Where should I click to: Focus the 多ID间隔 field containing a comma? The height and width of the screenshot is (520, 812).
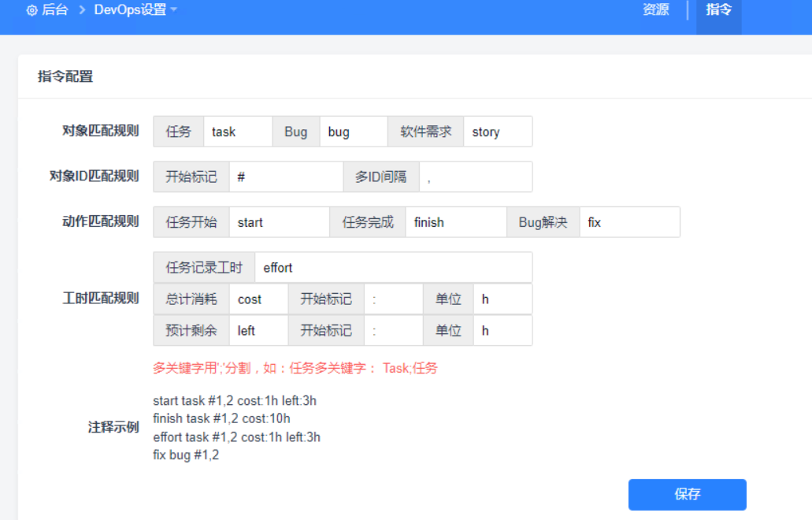point(476,177)
